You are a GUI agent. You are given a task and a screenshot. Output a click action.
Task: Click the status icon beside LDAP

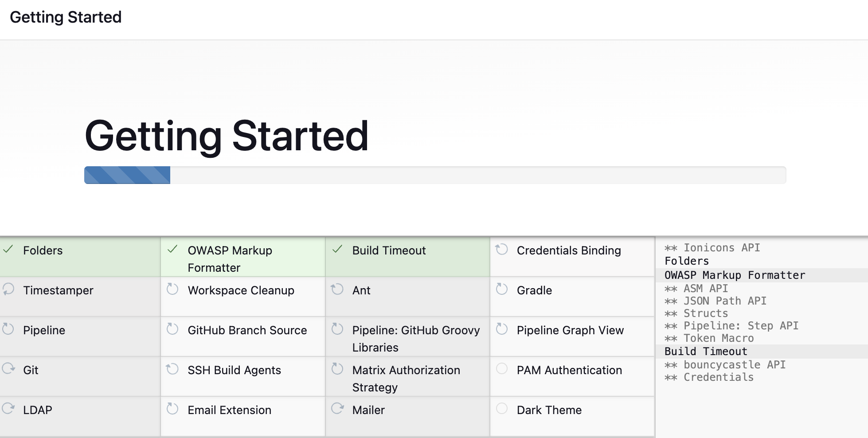[x=8, y=409]
